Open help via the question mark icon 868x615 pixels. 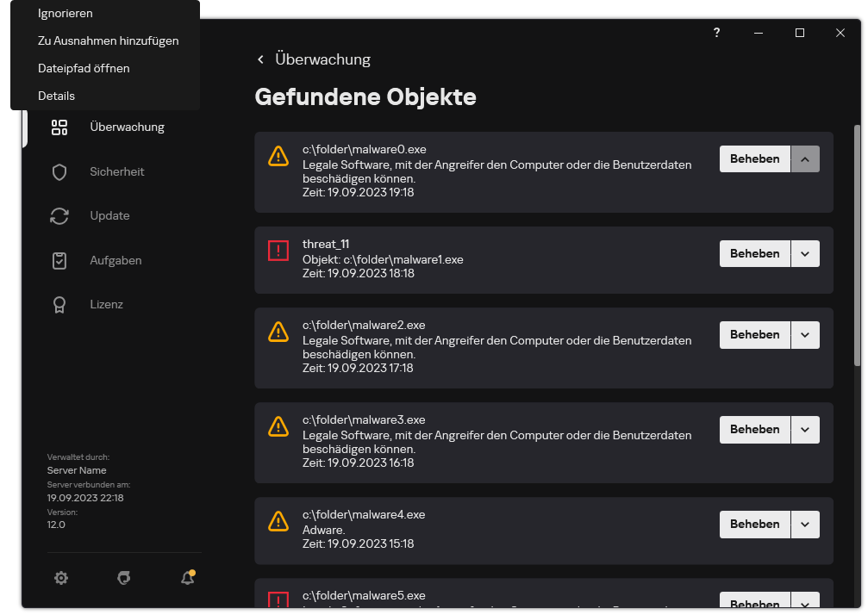[x=716, y=33]
